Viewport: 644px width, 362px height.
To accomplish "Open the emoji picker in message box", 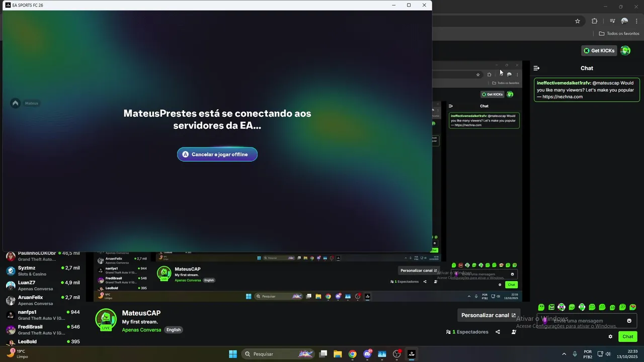I will [x=629, y=321].
